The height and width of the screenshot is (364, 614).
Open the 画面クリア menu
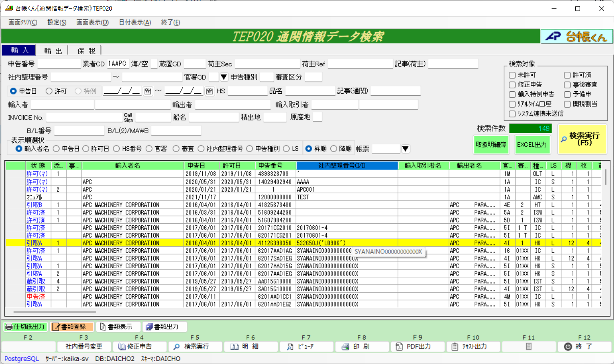[x=23, y=22]
